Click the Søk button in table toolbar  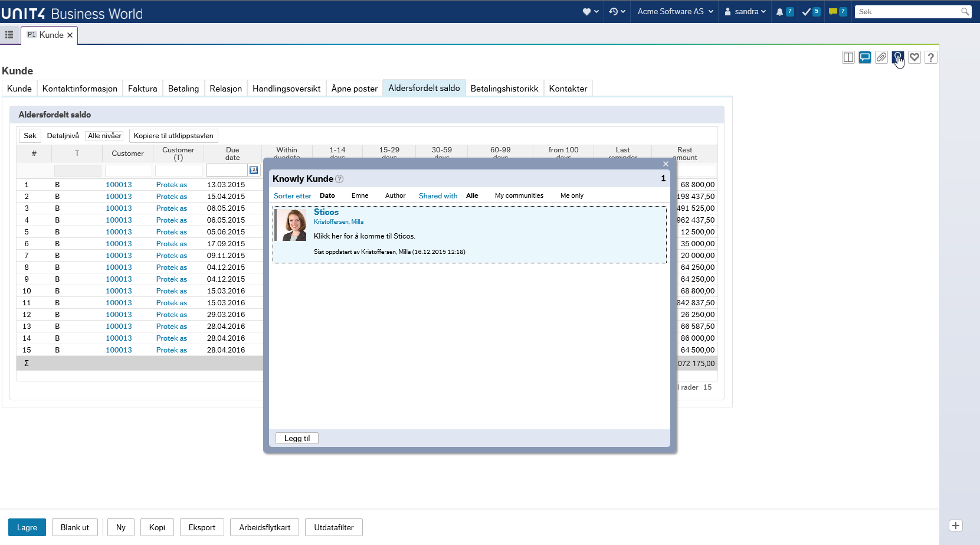[30, 136]
